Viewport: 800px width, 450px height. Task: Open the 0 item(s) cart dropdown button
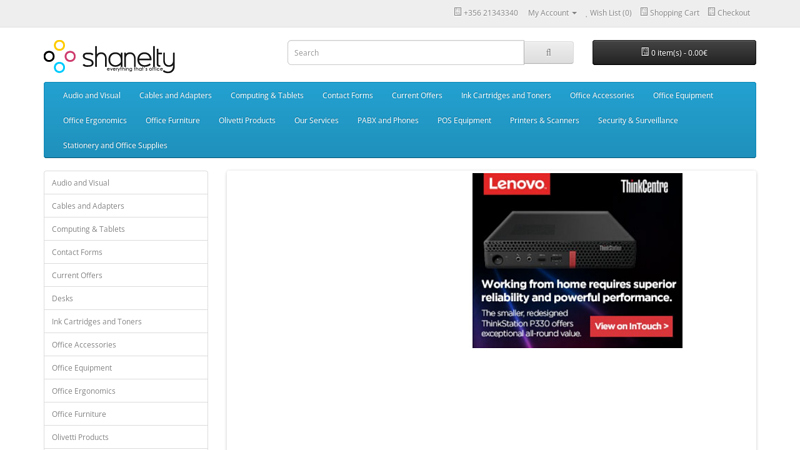(674, 53)
